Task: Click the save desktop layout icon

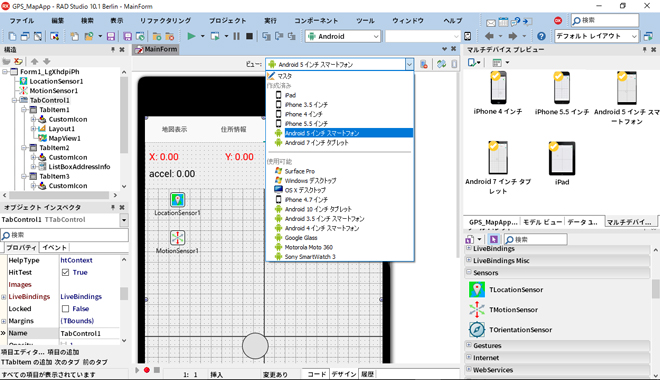Action: point(648,36)
